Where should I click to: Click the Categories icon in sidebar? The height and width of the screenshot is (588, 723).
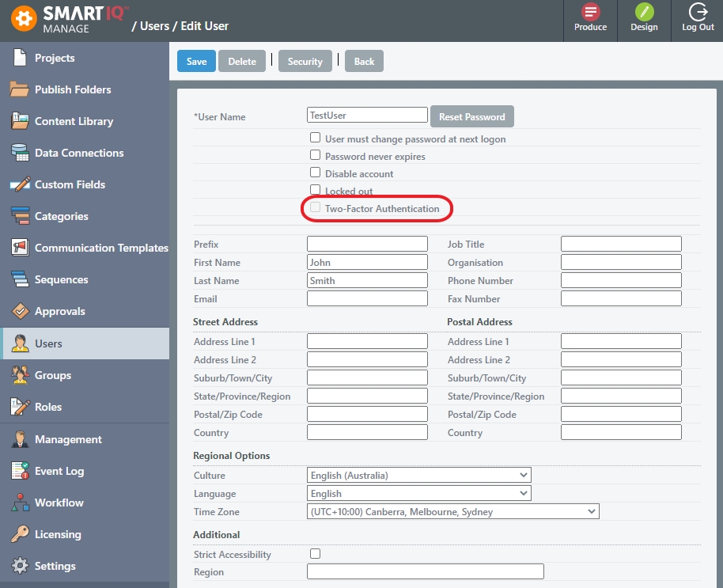[x=20, y=216]
